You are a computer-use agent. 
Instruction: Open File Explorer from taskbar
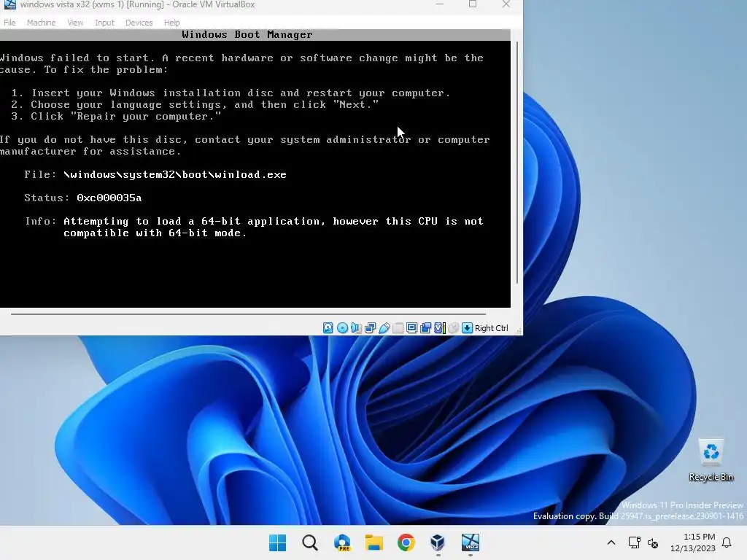(x=374, y=542)
